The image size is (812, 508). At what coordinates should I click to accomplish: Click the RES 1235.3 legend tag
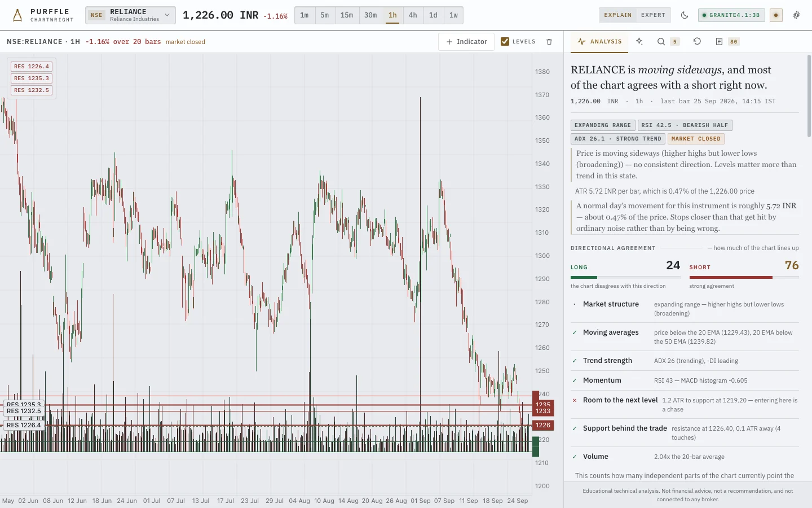coord(32,78)
